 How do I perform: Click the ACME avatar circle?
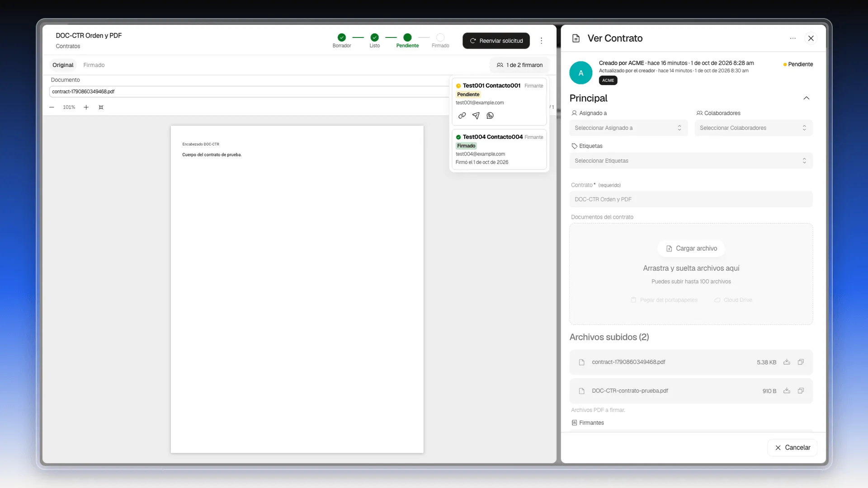point(580,73)
